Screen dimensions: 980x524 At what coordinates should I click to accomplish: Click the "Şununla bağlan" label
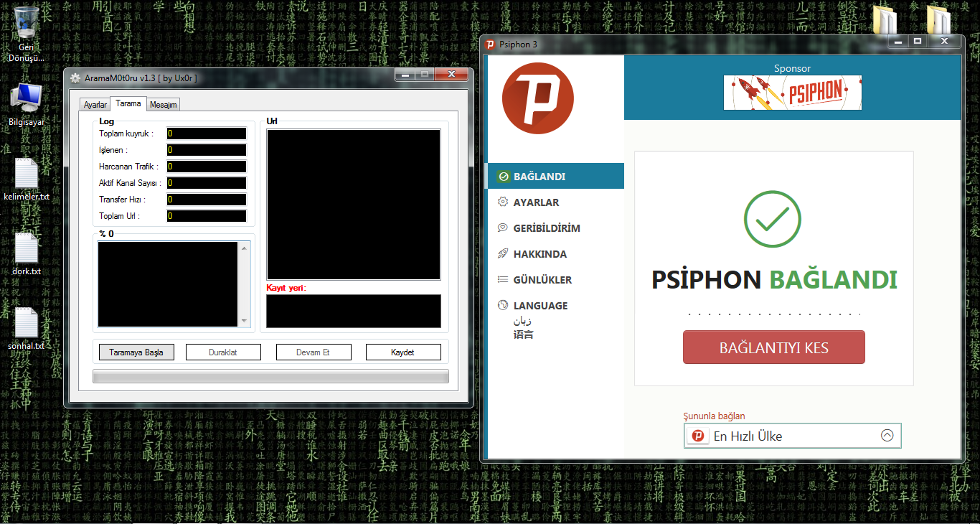[714, 416]
